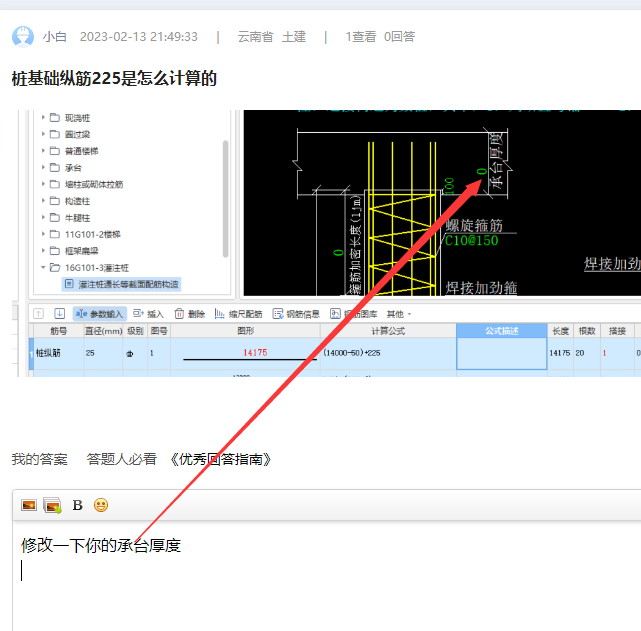Click the empty 公式描述 cell
This screenshot has height=631, width=641.
502,354
